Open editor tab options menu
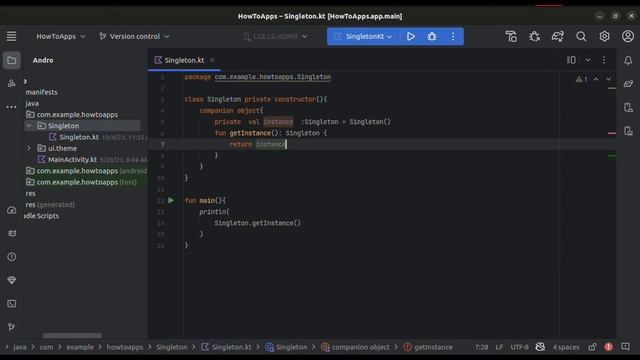 point(604,60)
